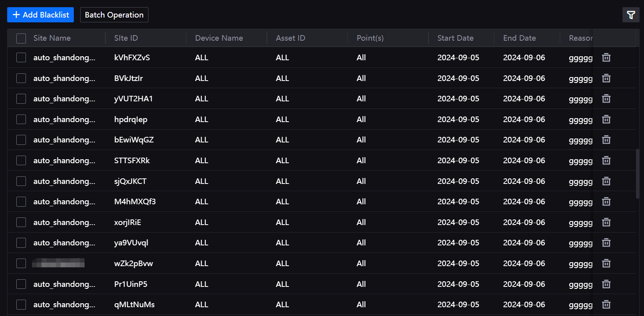Click the vertical scrollbar thumb
Image resolution: width=644 pixels, height=316 pixels.
tap(638, 174)
